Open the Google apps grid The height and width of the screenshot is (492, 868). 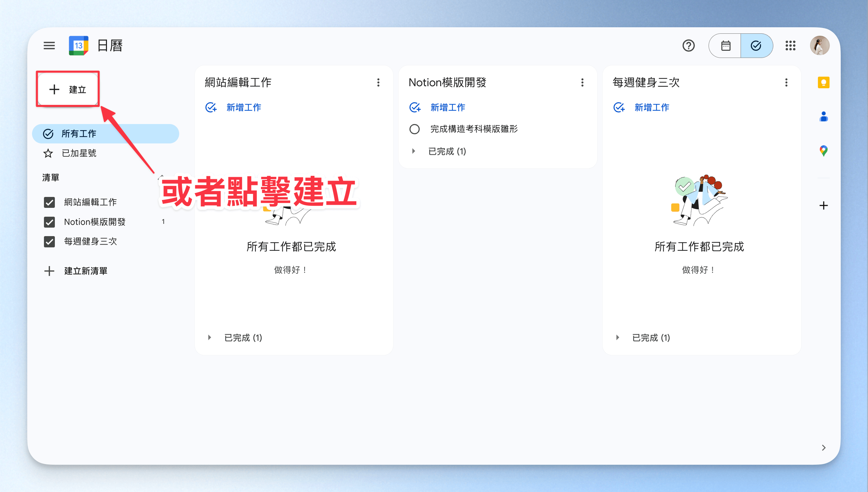pyautogui.click(x=790, y=45)
